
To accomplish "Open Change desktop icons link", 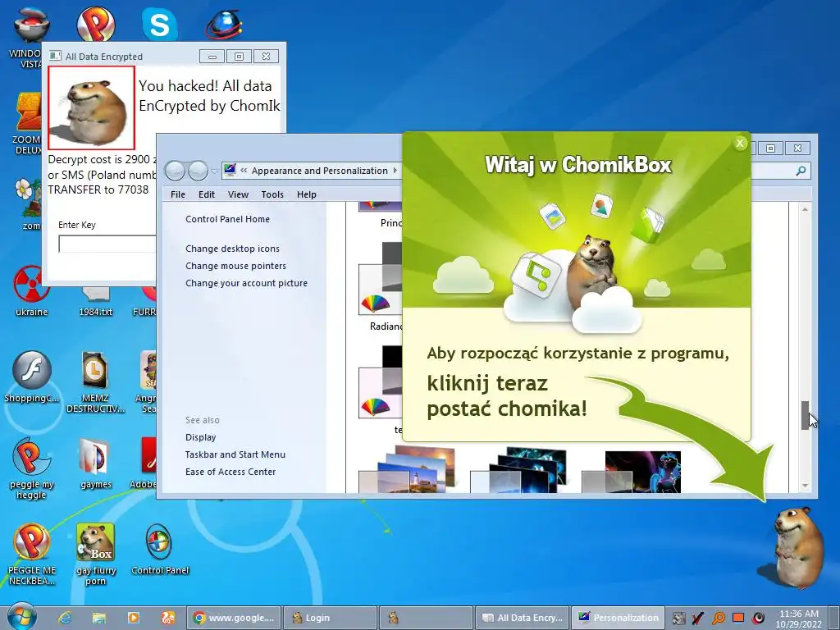I will (x=232, y=249).
